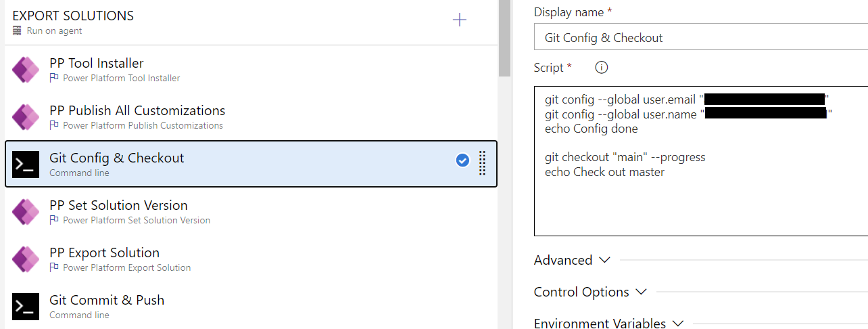Click the PP Set Solution Version icon

pos(26,212)
